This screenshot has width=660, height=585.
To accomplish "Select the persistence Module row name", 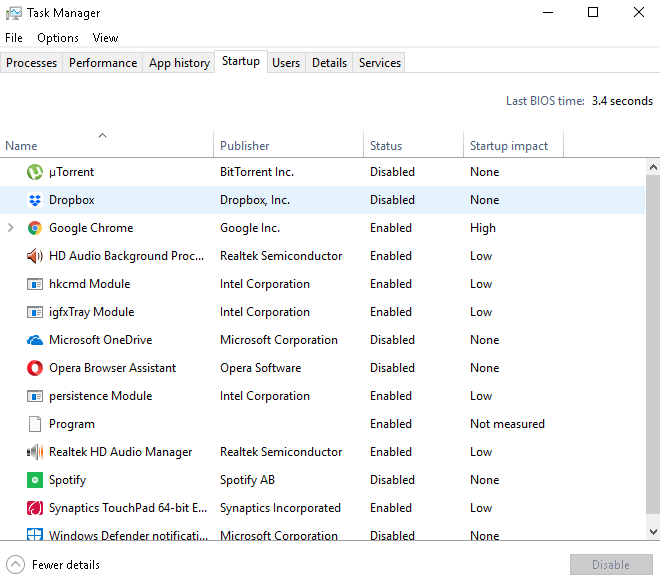I will click(100, 396).
